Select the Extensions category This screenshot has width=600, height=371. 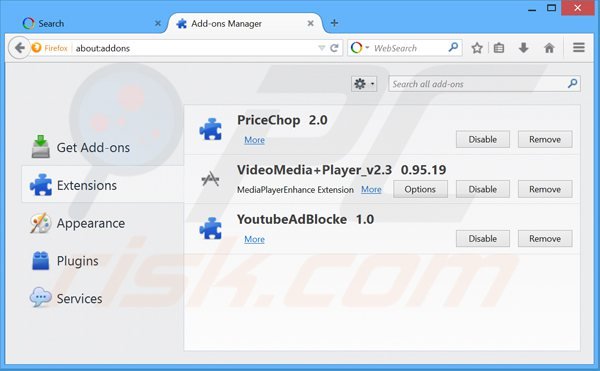click(102, 185)
